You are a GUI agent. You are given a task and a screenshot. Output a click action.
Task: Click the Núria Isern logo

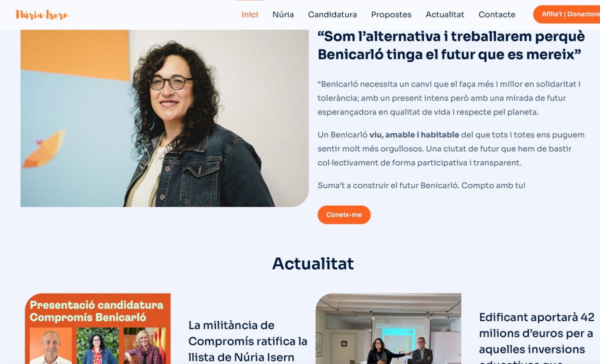coord(42,14)
